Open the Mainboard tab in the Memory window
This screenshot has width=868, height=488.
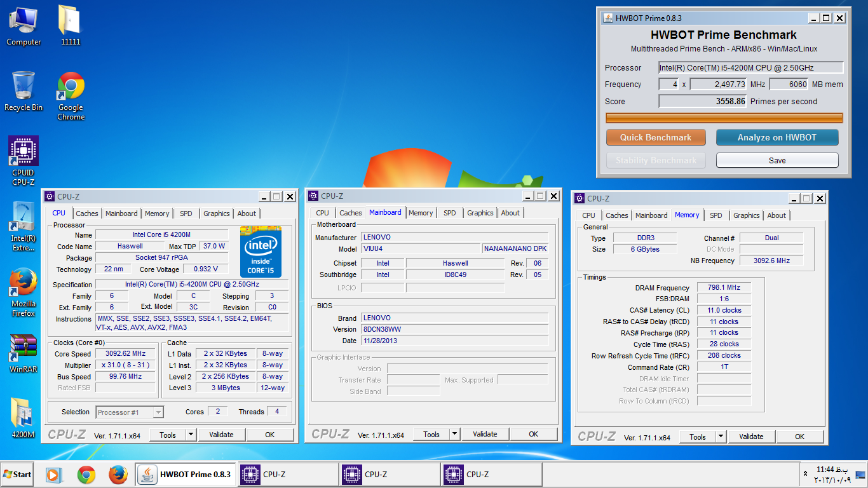coord(651,215)
